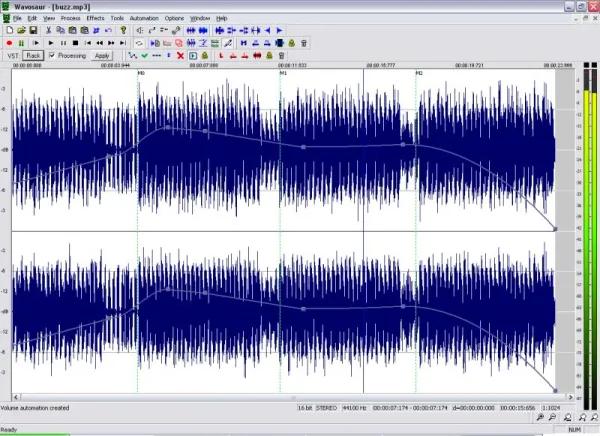The image size is (600, 436).
Task: Click the New file icon
Action: (9, 31)
